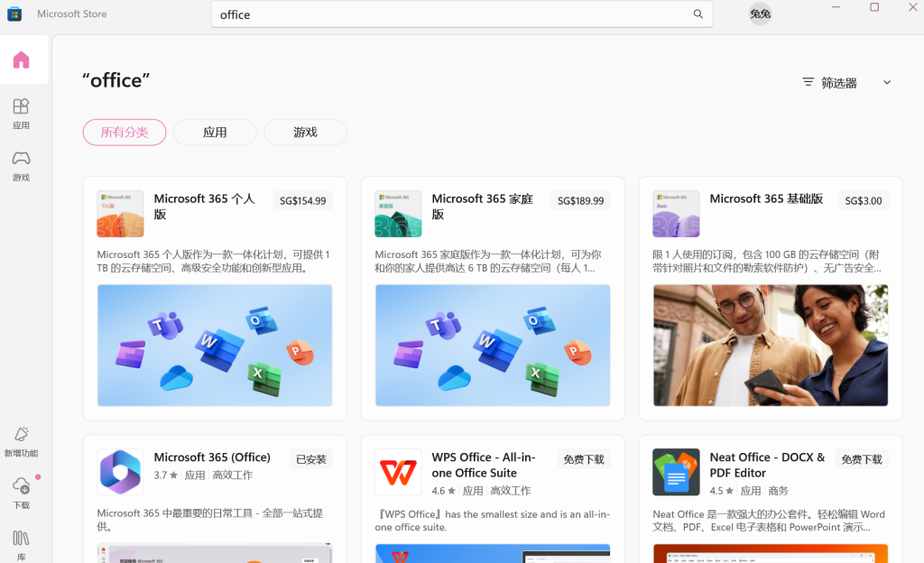This screenshot has height=563, width=924.
Task: Click the WPS Office app icon
Action: click(398, 472)
